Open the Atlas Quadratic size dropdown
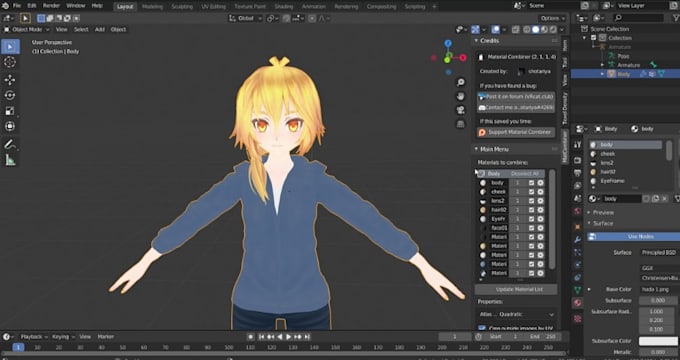The image size is (680, 360). (517, 314)
